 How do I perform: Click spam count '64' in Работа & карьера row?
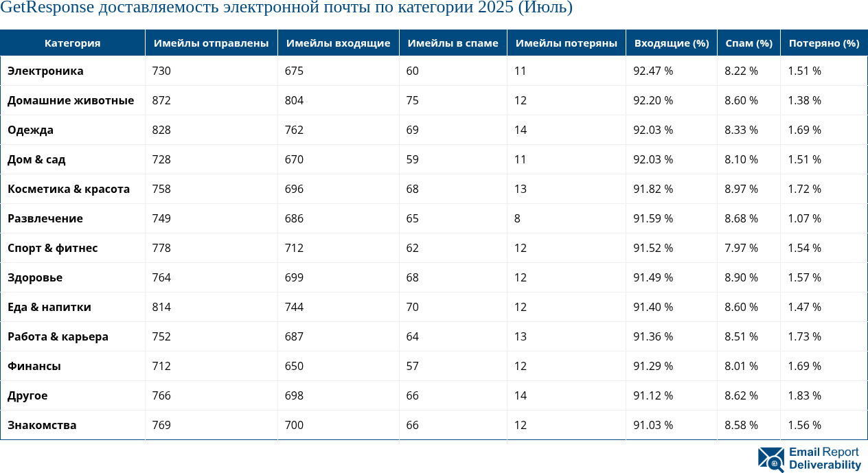[x=413, y=336]
